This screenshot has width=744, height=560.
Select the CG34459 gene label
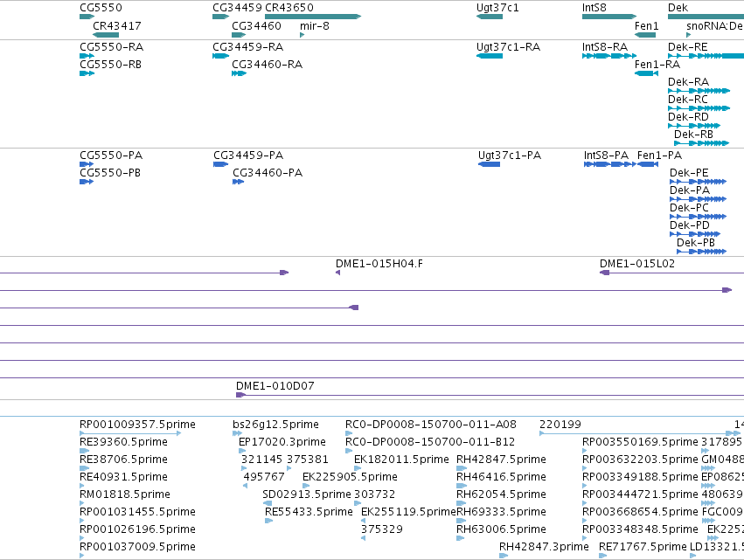(x=237, y=8)
